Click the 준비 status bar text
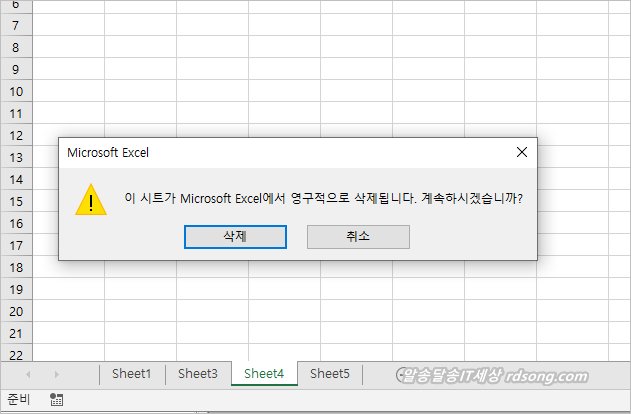The image size is (631, 414). point(19,400)
